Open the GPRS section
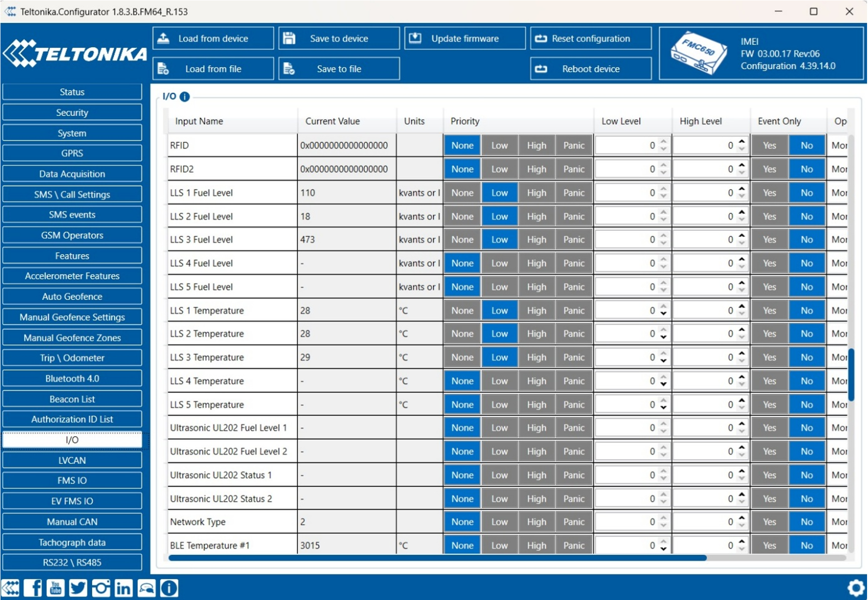868x600 pixels. (x=72, y=153)
